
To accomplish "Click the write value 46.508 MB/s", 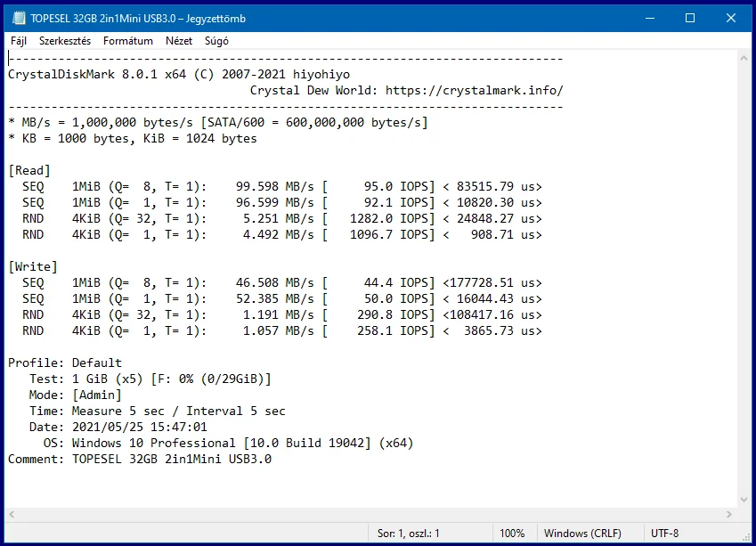I will [x=275, y=282].
